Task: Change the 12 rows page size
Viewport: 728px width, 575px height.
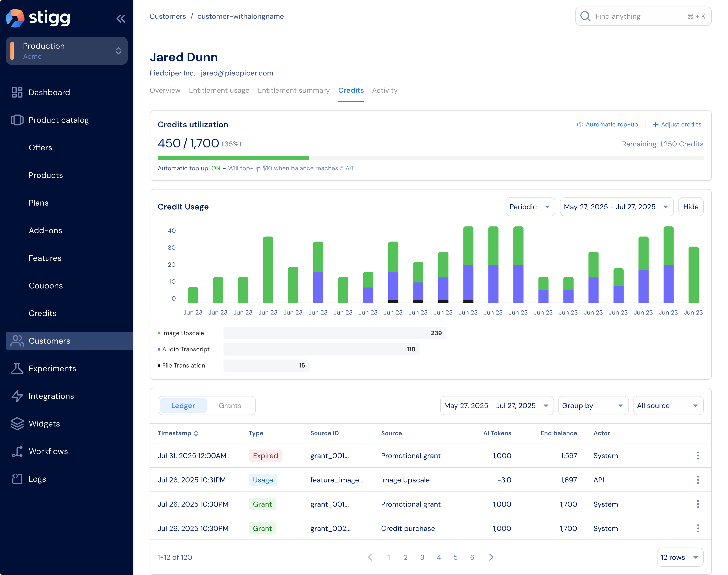Action: coord(680,557)
